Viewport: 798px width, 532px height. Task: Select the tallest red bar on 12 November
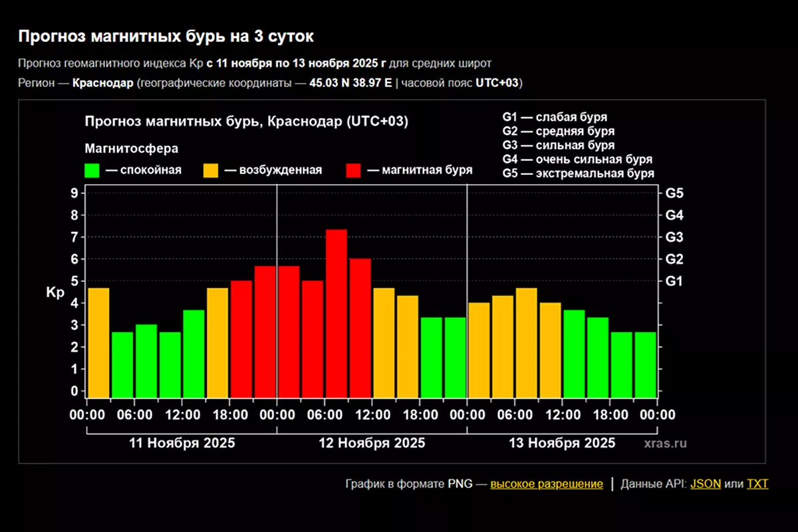(x=336, y=313)
